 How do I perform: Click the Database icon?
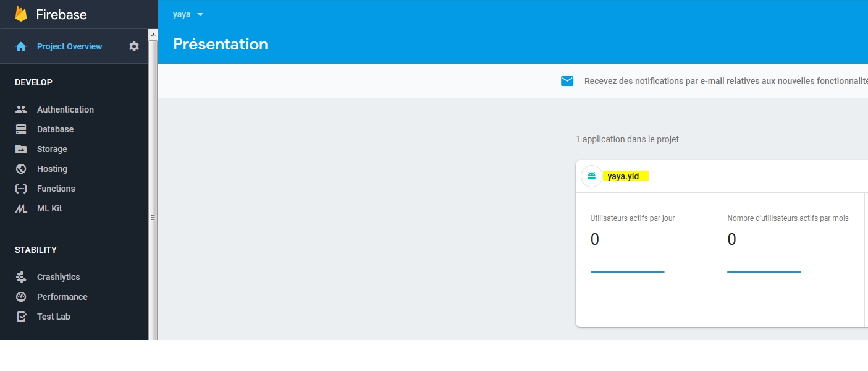[x=21, y=129]
